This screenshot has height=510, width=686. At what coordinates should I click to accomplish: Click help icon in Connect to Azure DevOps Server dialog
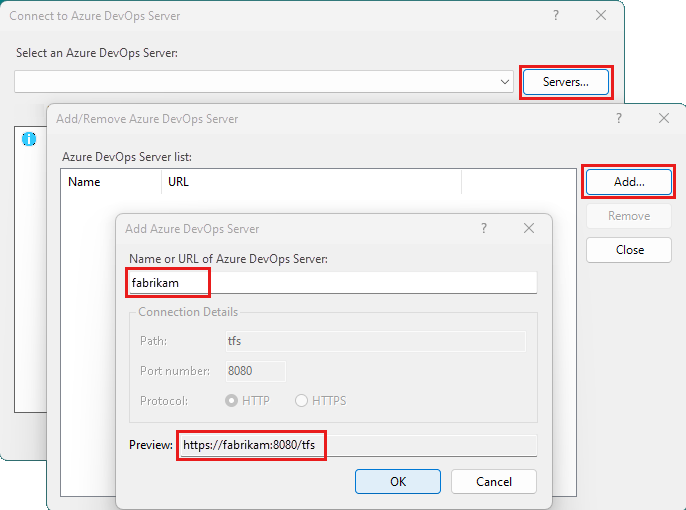pyautogui.click(x=556, y=15)
